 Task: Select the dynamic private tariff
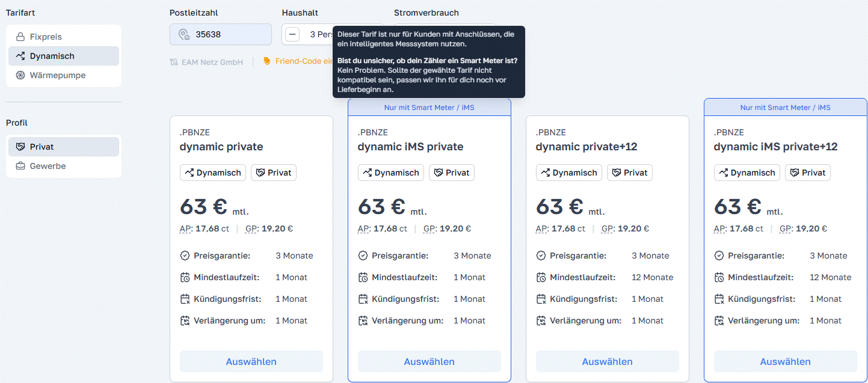click(x=251, y=361)
